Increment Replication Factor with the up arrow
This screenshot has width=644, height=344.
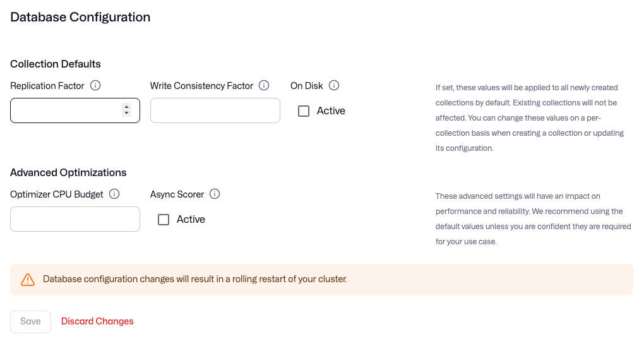[127, 107]
